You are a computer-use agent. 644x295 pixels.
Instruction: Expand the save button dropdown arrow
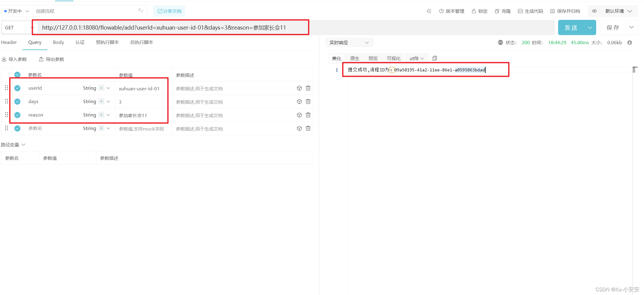tap(632, 27)
